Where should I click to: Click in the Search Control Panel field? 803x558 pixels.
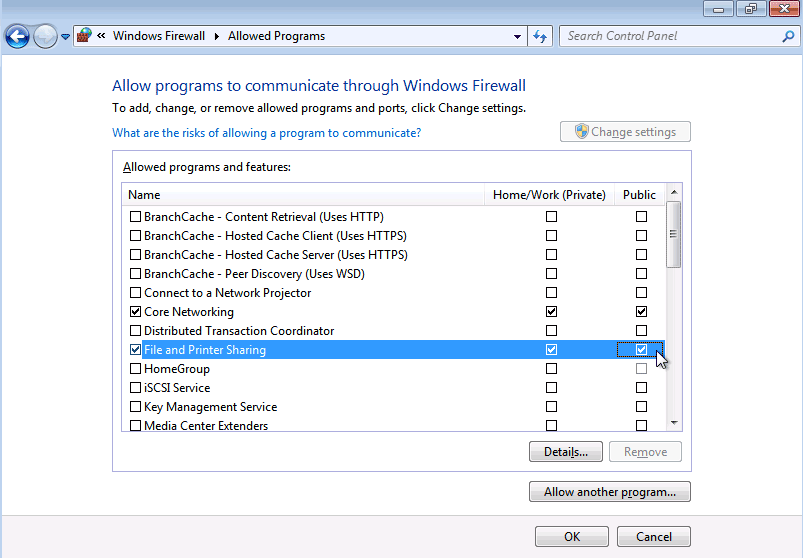click(670, 36)
